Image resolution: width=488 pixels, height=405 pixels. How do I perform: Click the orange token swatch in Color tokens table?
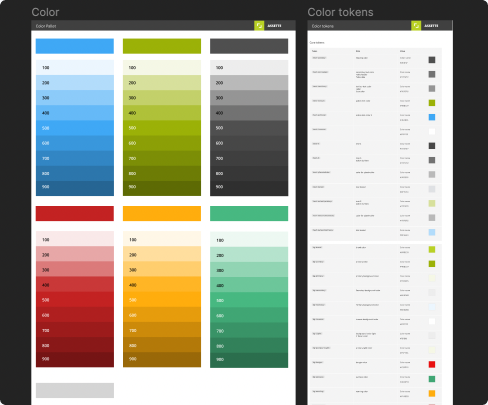tap(432, 393)
